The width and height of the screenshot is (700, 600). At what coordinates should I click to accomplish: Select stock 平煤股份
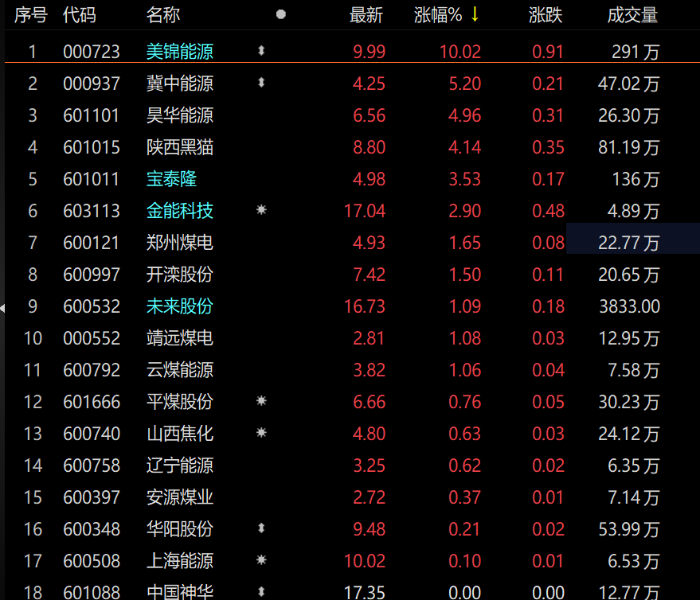[180, 402]
